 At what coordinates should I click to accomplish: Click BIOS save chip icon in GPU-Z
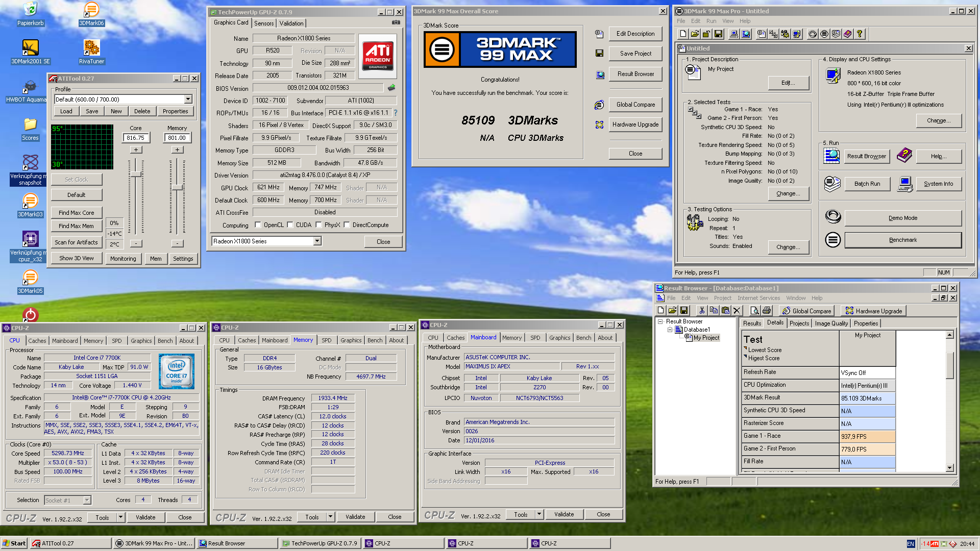click(x=391, y=88)
